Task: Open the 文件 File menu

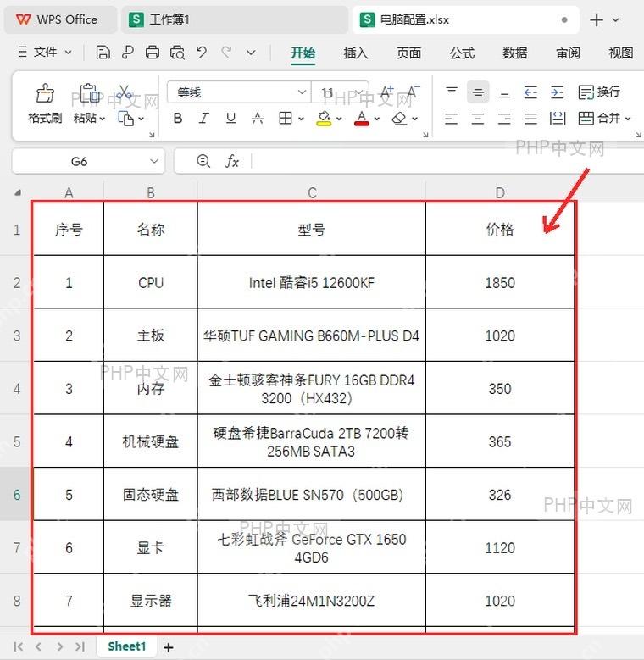Action: [x=45, y=53]
